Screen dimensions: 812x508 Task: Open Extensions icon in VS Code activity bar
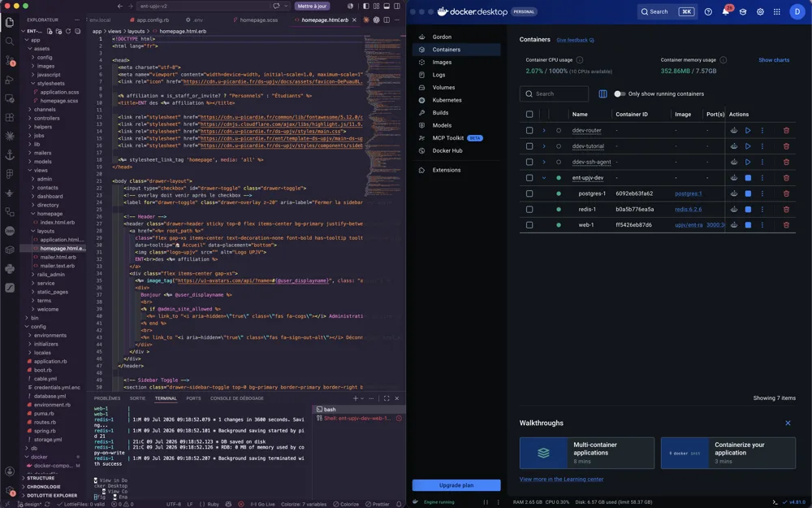click(x=9, y=118)
